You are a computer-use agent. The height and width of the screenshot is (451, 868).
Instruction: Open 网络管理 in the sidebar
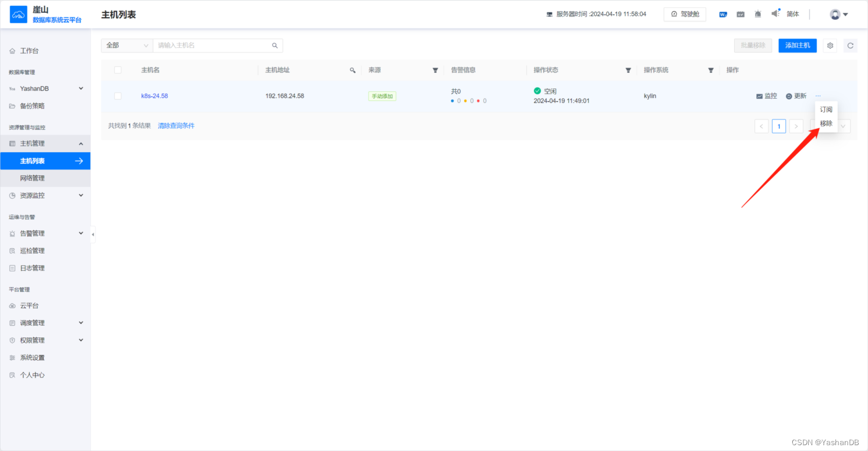pos(45,178)
